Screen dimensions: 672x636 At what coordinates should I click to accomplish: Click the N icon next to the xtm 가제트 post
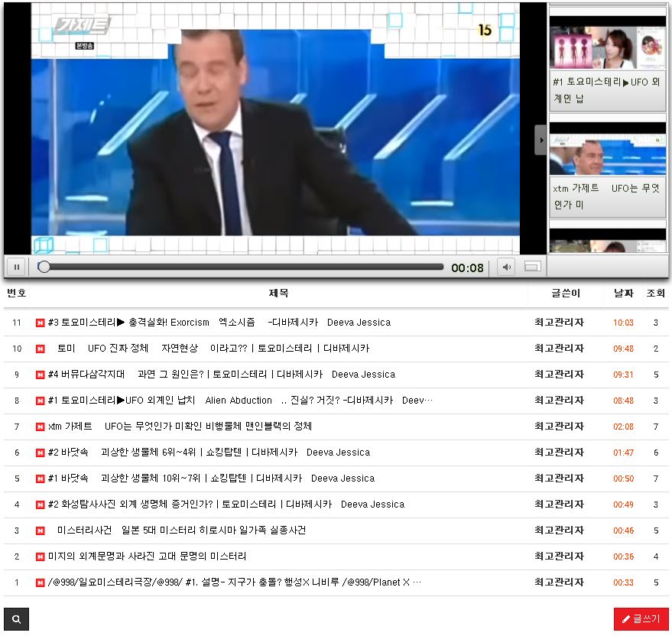tap(38, 427)
